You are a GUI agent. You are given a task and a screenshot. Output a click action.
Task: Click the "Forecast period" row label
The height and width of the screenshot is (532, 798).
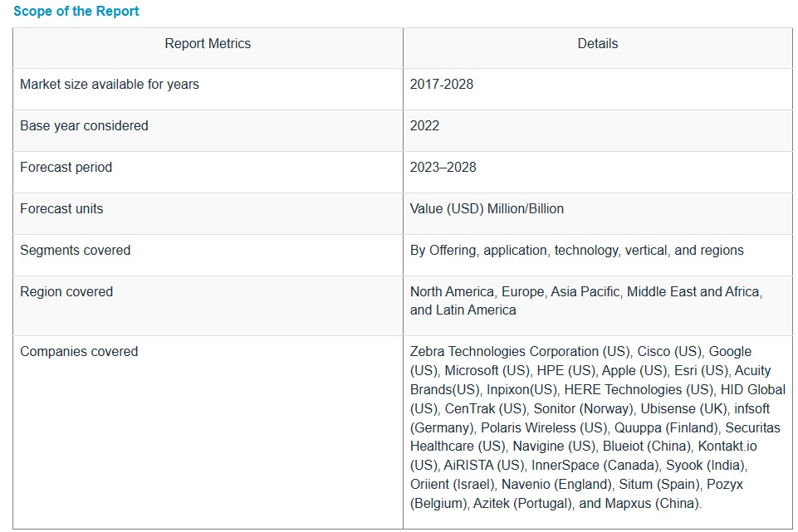pyautogui.click(x=66, y=167)
